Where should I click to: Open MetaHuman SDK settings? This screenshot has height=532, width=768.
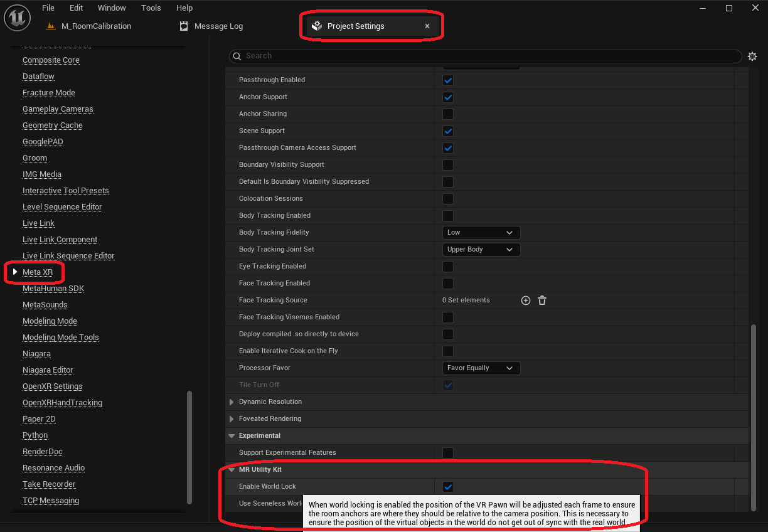[53, 289]
